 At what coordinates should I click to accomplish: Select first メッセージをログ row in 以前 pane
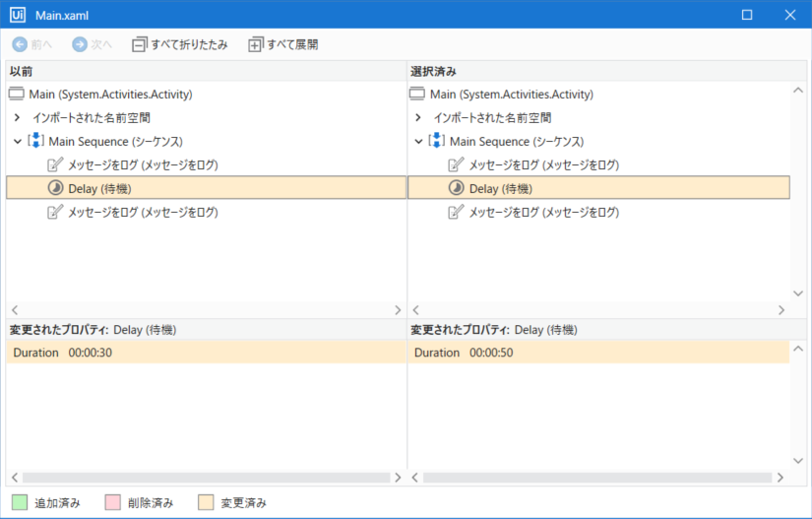pyautogui.click(x=143, y=164)
